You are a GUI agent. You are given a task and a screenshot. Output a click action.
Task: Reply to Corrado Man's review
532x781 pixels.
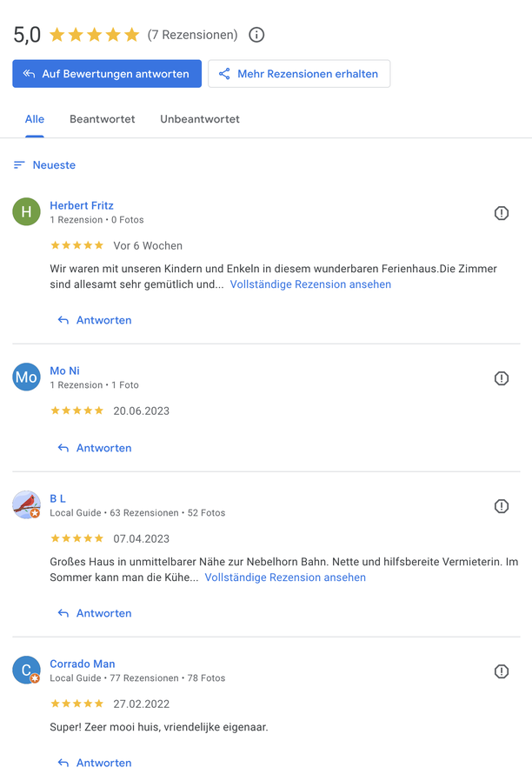pos(95,763)
